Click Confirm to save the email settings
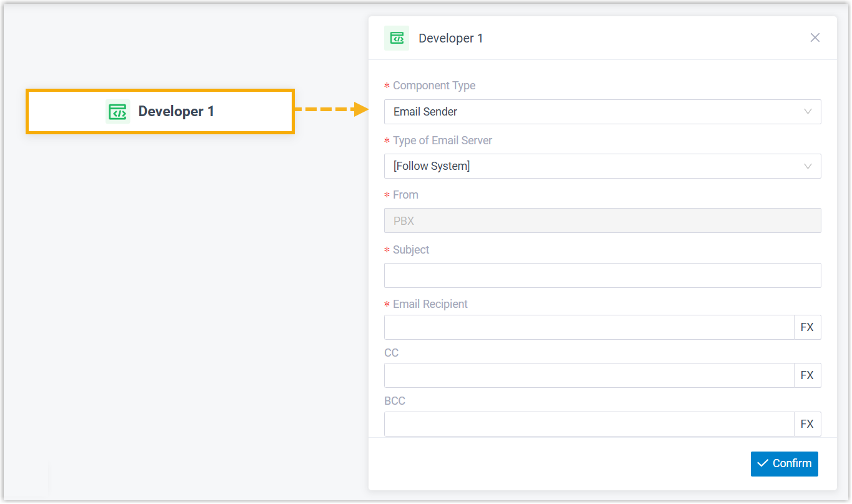 click(784, 463)
